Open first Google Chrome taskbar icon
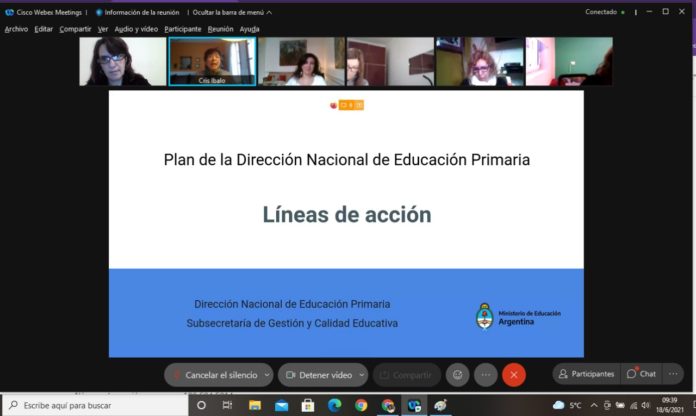Viewport: 696px width, 416px height. pyautogui.click(x=361, y=405)
